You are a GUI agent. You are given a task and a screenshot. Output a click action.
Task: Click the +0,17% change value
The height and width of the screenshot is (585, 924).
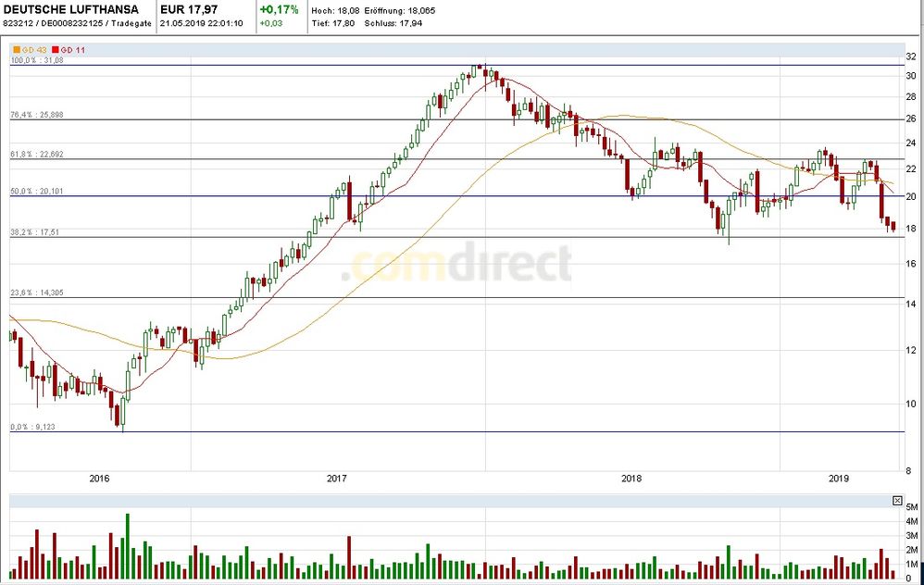(x=279, y=9)
